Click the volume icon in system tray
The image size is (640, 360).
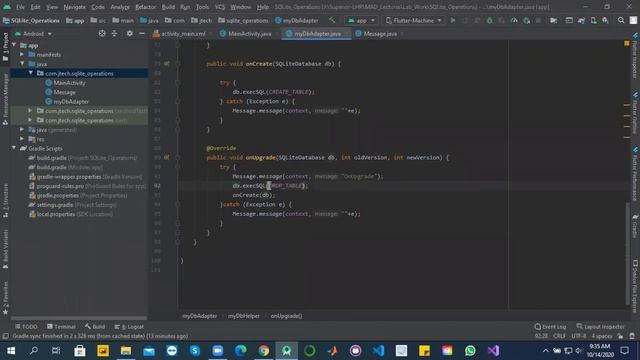tap(578, 351)
